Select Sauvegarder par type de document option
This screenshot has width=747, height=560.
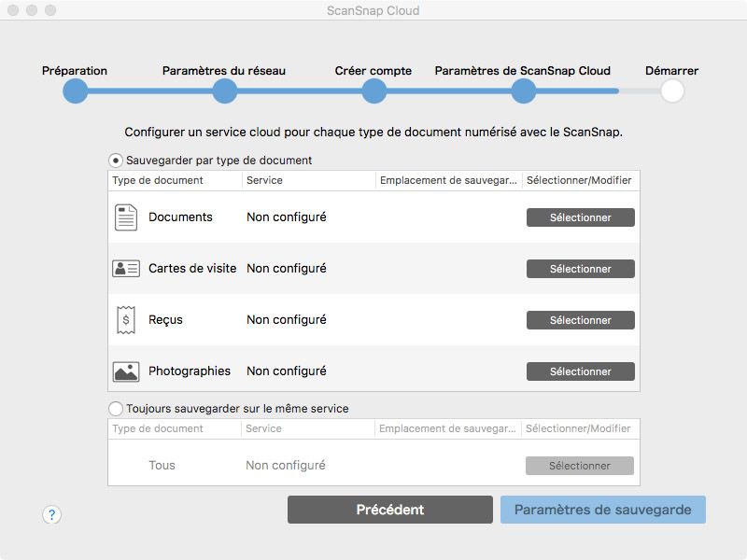coord(117,161)
